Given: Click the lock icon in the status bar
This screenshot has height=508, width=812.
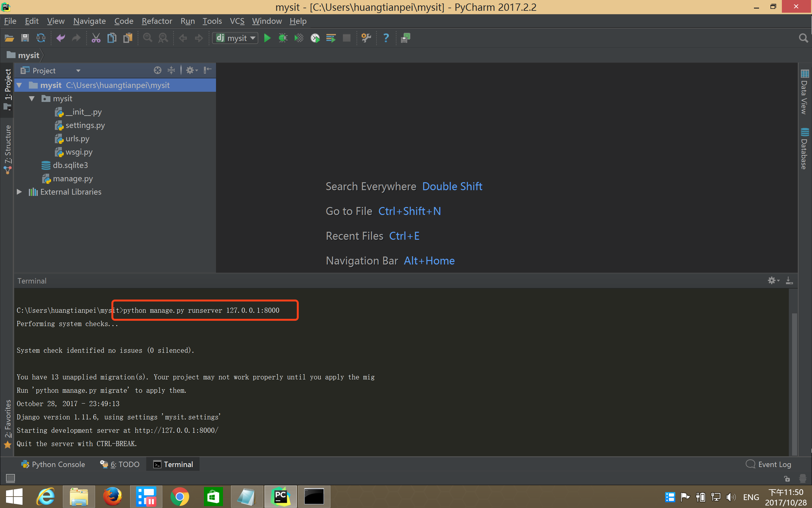Looking at the screenshot, I should pyautogui.click(x=787, y=478).
